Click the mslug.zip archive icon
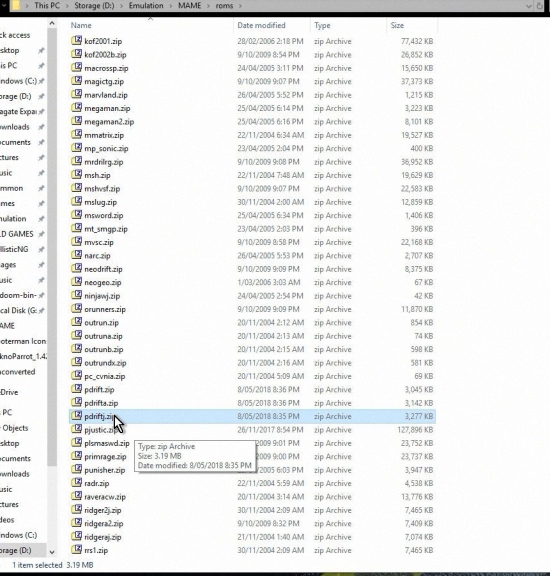 click(x=76, y=201)
